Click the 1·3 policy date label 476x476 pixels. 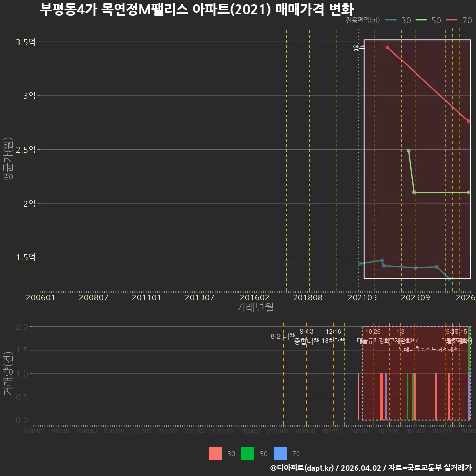tap(400, 332)
